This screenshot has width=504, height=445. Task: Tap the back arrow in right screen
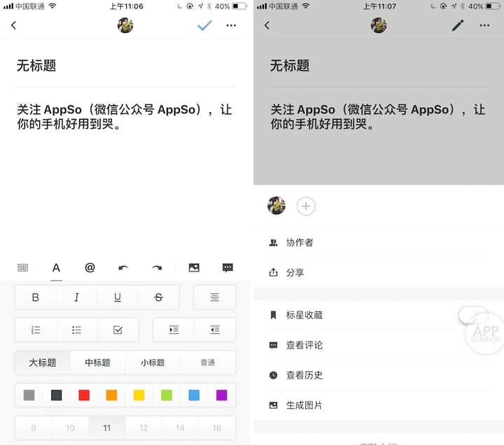pyautogui.click(x=267, y=25)
